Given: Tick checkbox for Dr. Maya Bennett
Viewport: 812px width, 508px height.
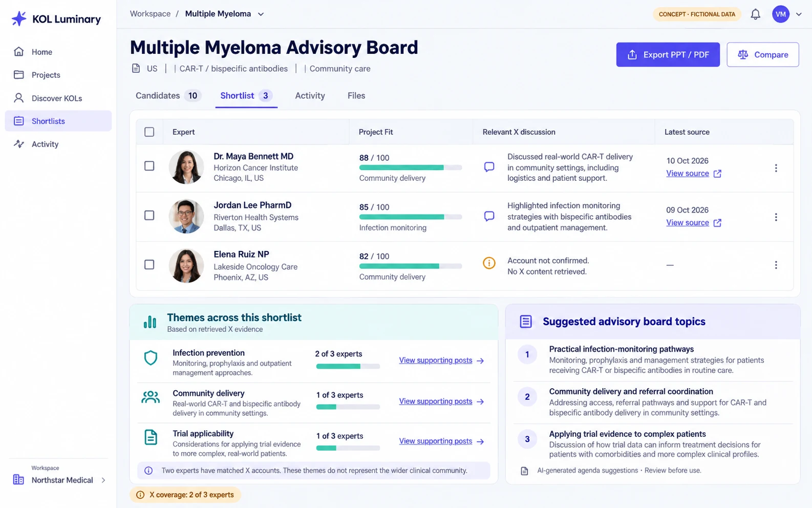Looking at the screenshot, I should click(x=149, y=166).
